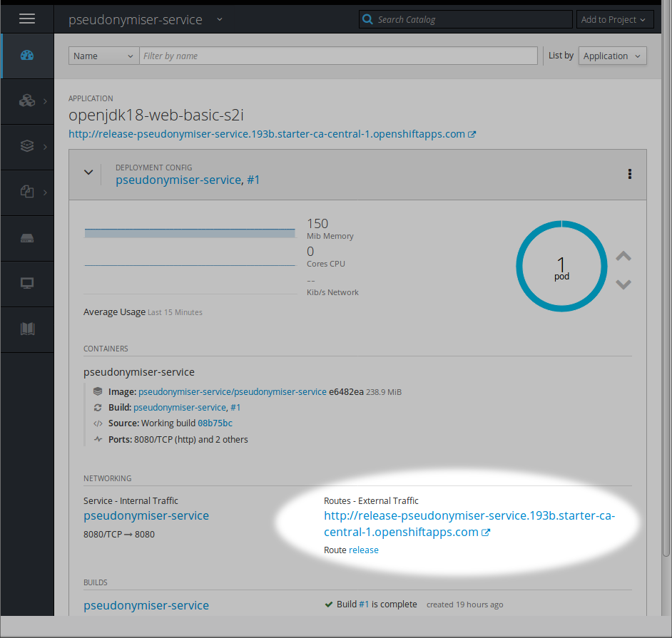672x638 pixels.
Task: Scale down the pod count
Action: [x=623, y=284]
